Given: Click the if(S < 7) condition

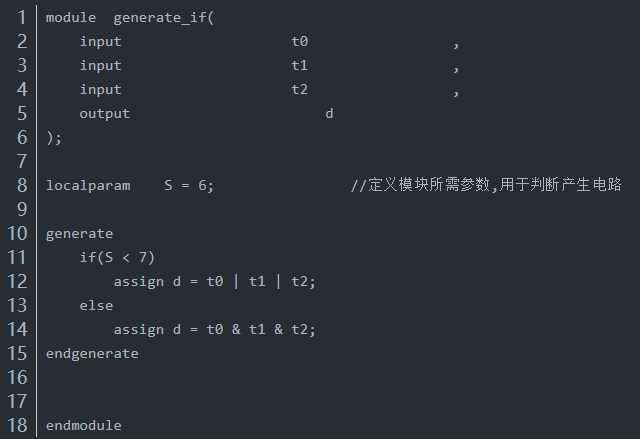Looking at the screenshot, I should (117, 257).
